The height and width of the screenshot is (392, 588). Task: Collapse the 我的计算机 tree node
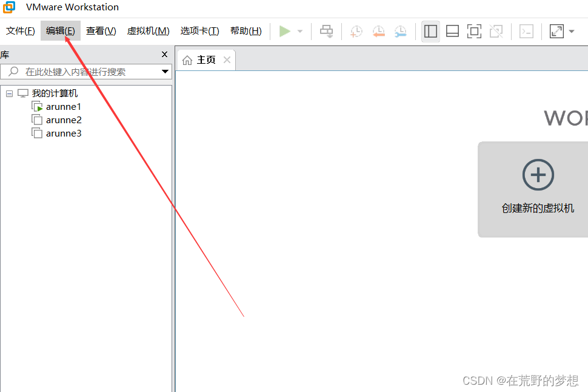9,93
